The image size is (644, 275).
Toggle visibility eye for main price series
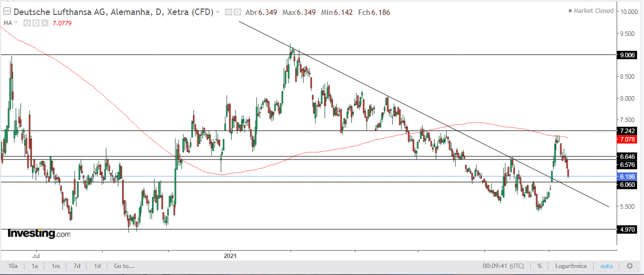[228, 12]
